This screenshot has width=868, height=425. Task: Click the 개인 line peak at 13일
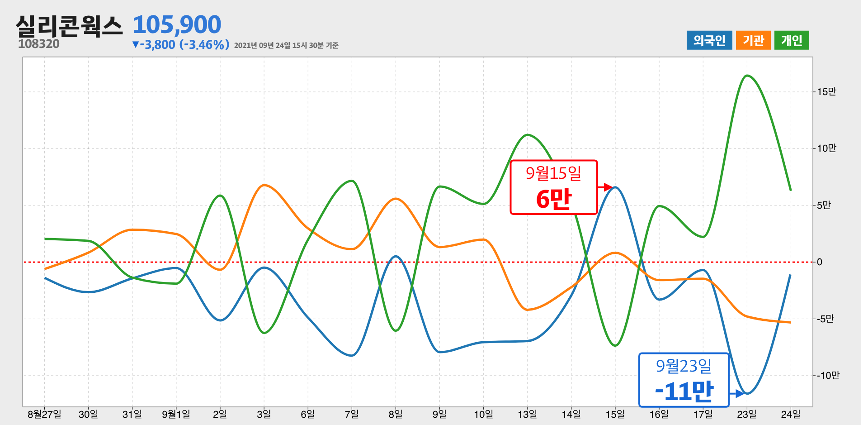click(527, 135)
